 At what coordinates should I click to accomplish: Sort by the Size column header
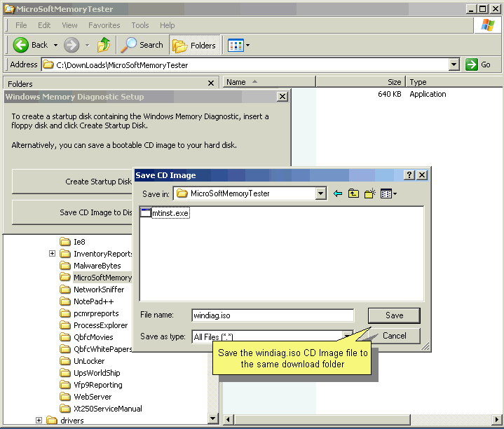coord(361,82)
